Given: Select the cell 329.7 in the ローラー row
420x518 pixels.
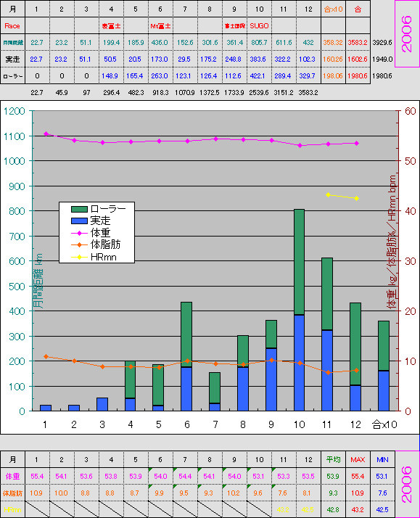Looking at the screenshot, I should click(308, 76).
